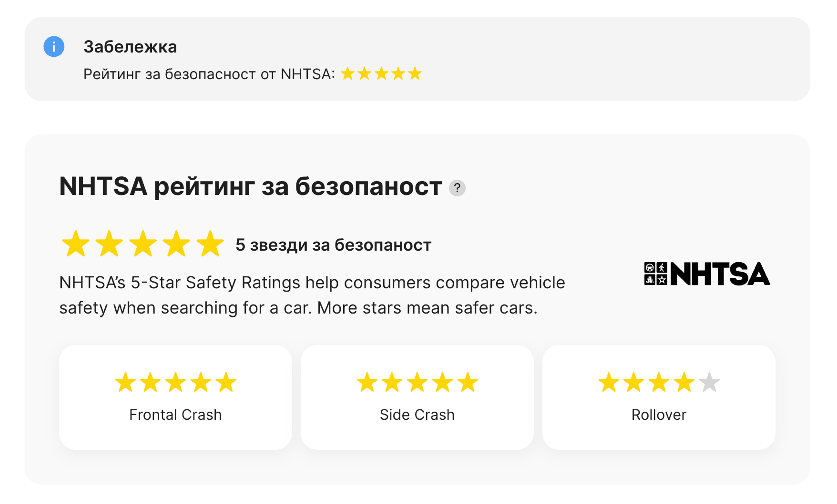837x504 pixels.
Task: Click the last yellow star in Rollover rating
Action: point(684,382)
